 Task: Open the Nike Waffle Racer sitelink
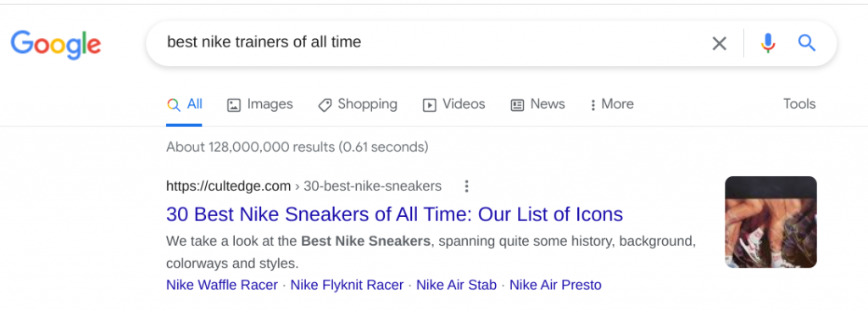coord(222,285)
